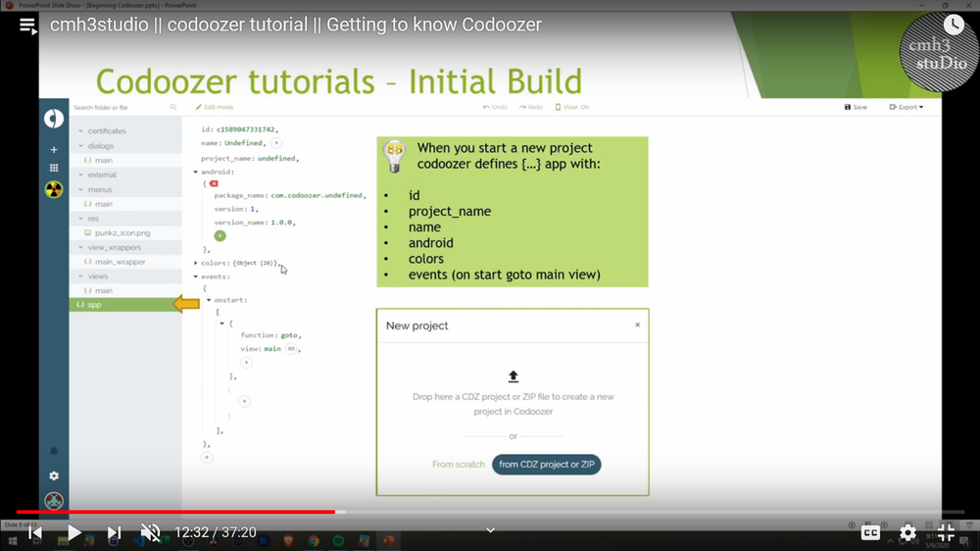Click the project_name value undefined

276,159
